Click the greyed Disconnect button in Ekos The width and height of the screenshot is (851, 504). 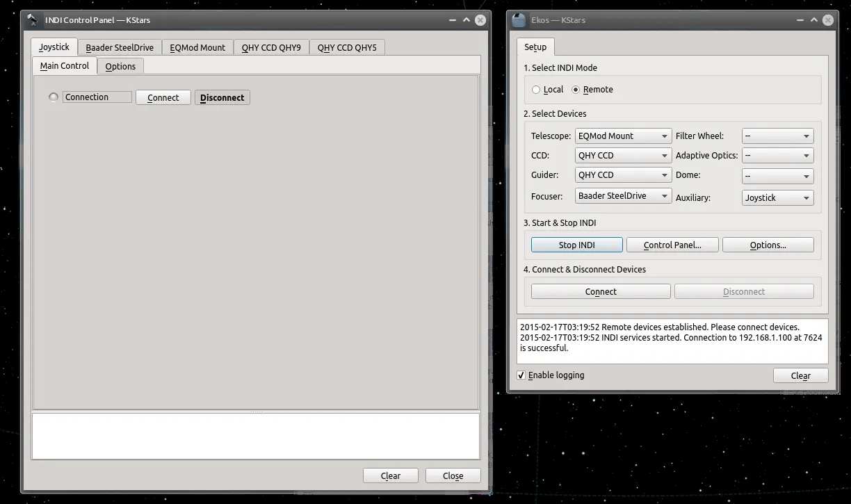744,292
